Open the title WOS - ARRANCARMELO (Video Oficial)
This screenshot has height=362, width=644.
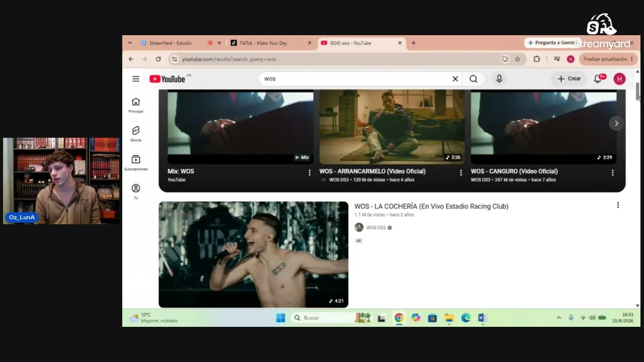coord(372,171)
